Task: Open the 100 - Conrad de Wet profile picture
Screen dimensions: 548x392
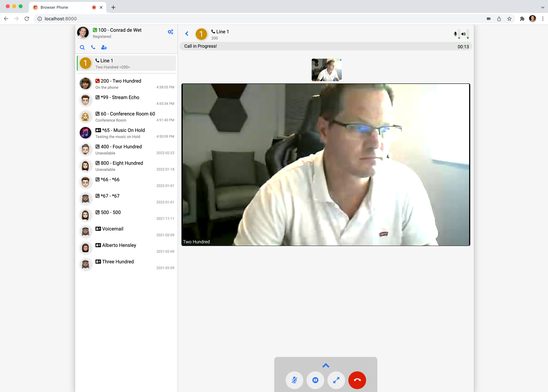Action: point(83,33)
